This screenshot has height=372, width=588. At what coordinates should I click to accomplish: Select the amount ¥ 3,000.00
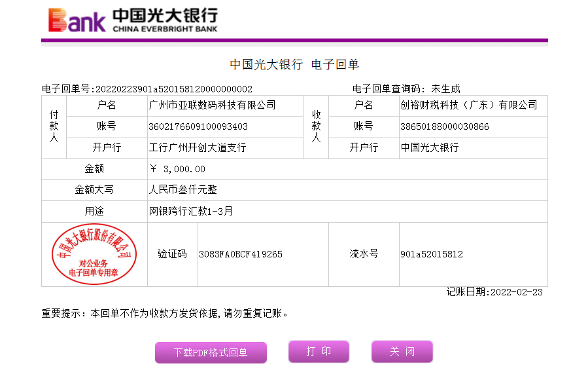(177, 169)
